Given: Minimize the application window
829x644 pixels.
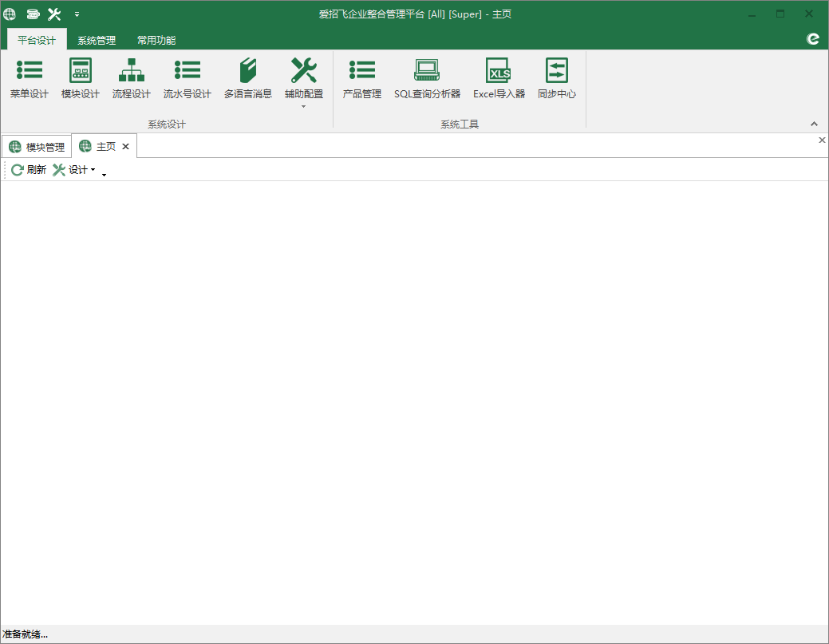Looking at the screenshot, I should [752, 14].
